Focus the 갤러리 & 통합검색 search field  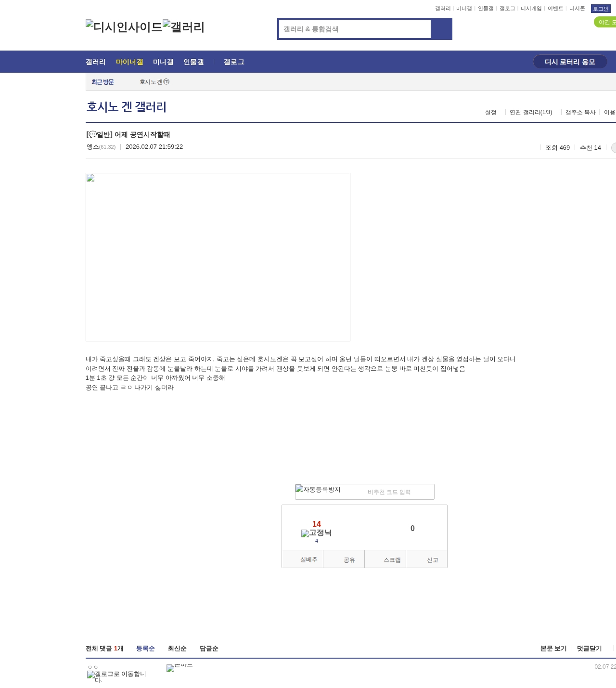(x=355, y=29)
